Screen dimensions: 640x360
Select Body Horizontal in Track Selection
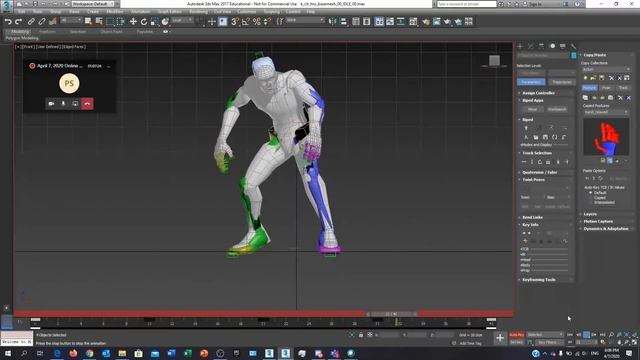(x=524, y=162)
